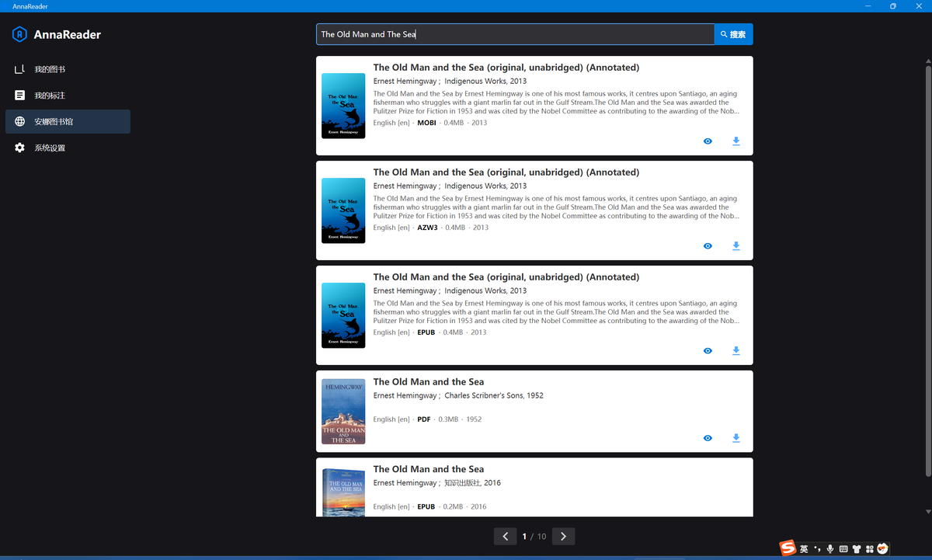The width and height of the screenshot is (932, 560).
Task: Preview the 1952 PDF edition eye icon
Action: (708, 438)
